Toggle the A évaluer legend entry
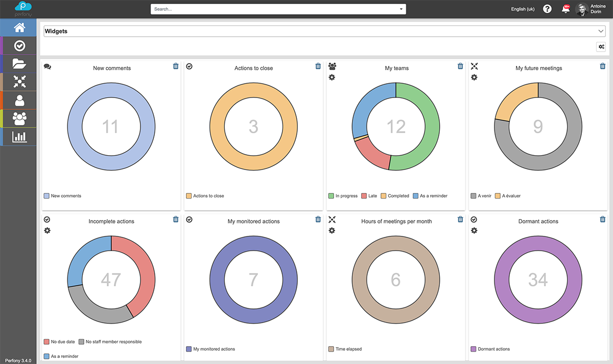The image size is (613, 364). (507, 196)
